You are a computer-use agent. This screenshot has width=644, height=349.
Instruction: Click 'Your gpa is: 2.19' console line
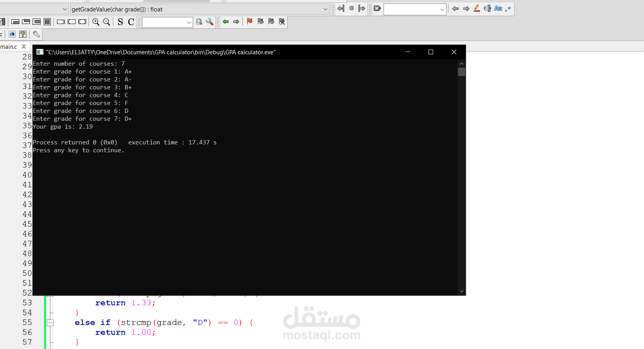point(63,127)
